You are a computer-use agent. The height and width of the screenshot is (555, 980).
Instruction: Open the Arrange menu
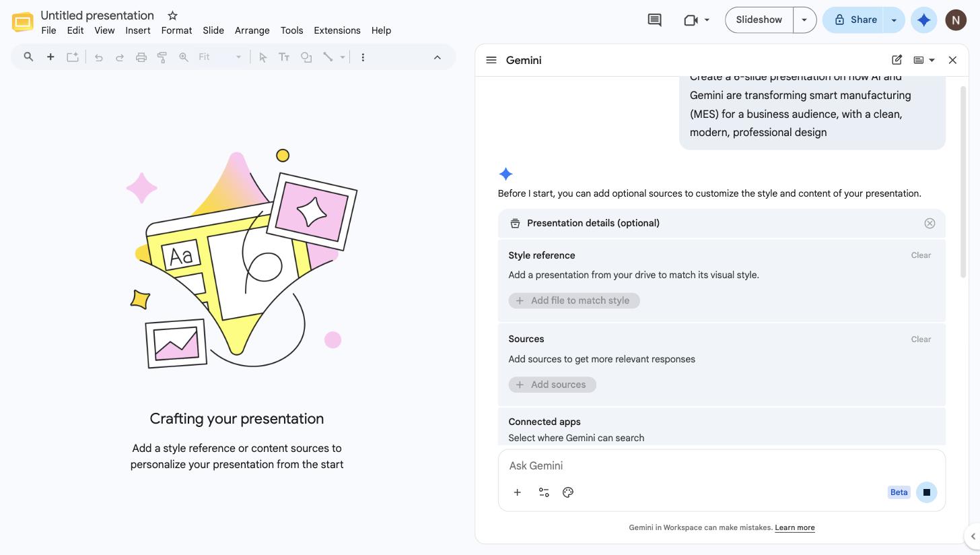coord(252,30)
